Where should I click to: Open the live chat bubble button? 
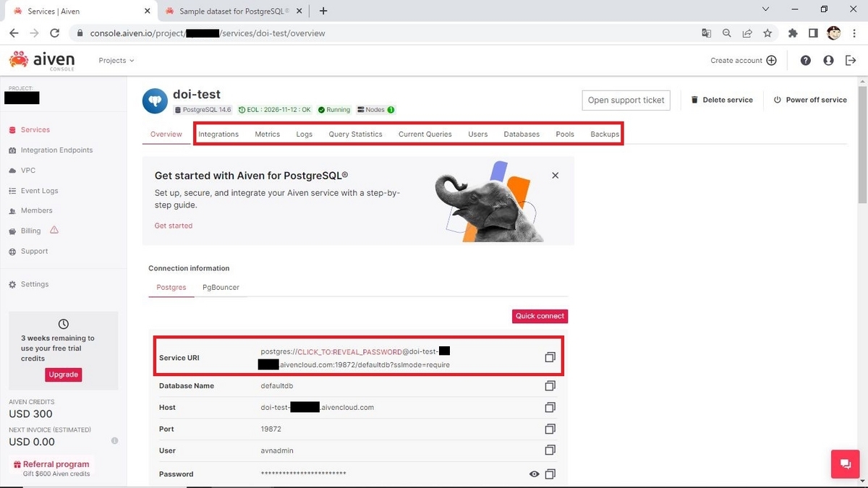845,463
